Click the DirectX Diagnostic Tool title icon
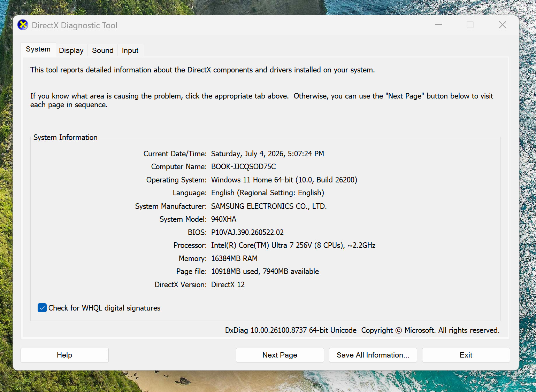The height and width of the screenshot is (392, 536). (23, 25)
